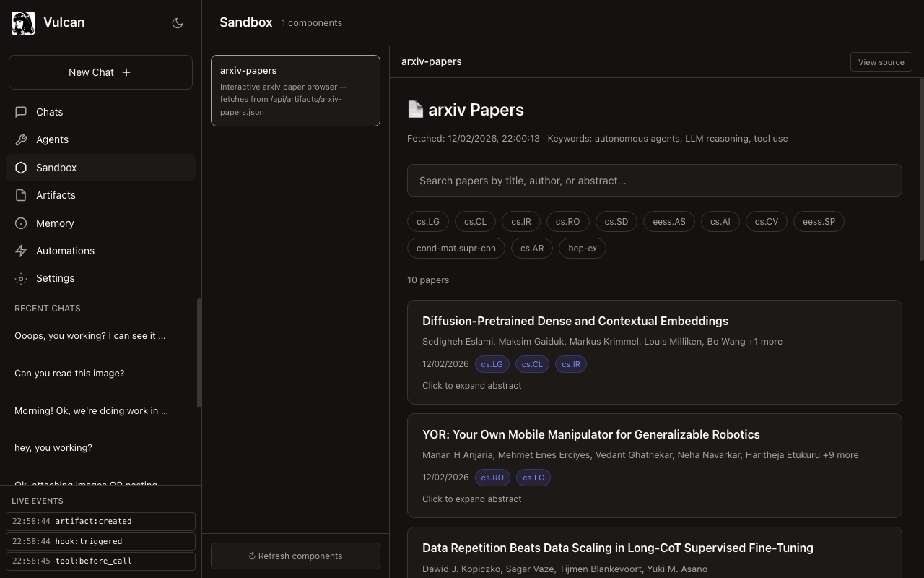Toggle the cs.LG category filter chip

[427, 222]
